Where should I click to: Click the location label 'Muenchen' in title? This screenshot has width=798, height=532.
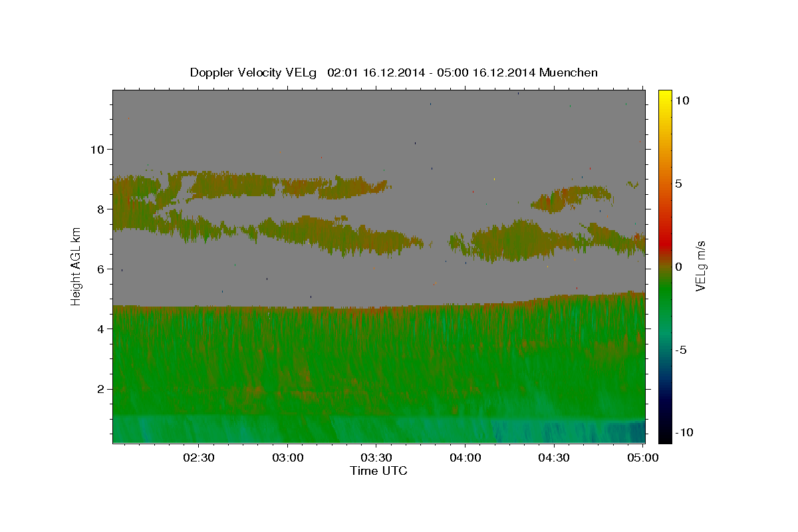[x=569, y=72]
